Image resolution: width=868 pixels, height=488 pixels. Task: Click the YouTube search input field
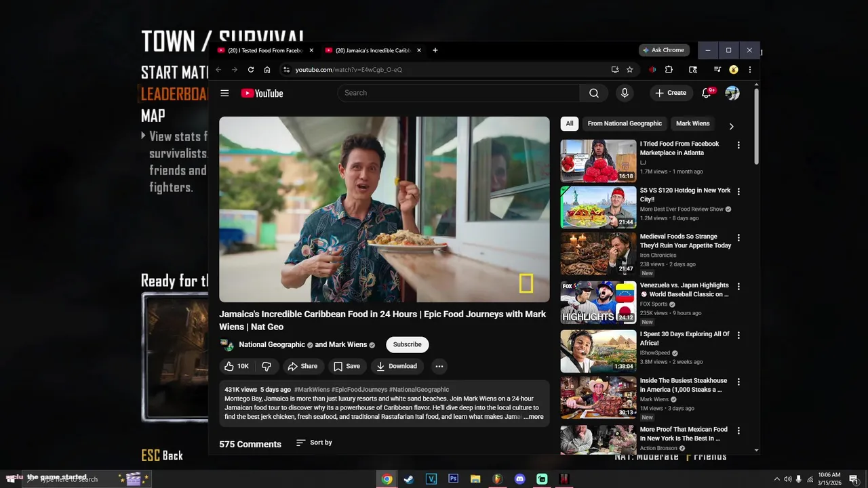tap(458, 93)
